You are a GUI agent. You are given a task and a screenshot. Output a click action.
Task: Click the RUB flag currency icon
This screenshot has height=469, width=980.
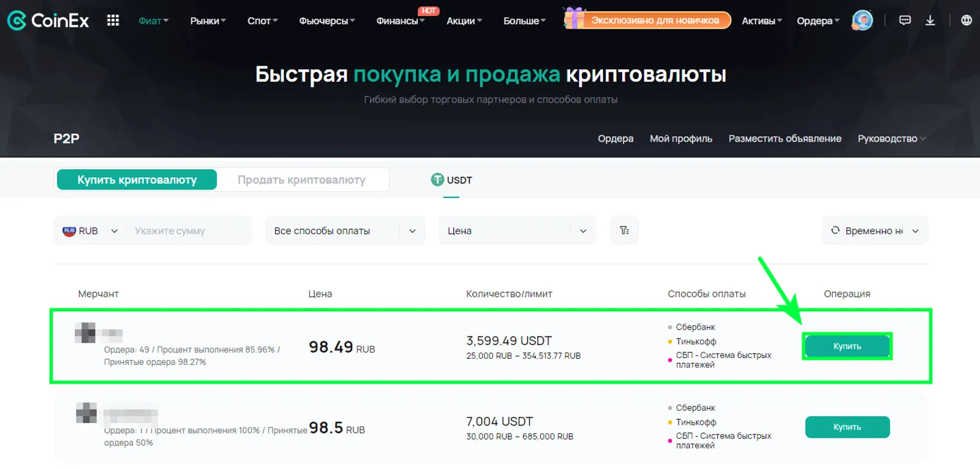(69, 231)
